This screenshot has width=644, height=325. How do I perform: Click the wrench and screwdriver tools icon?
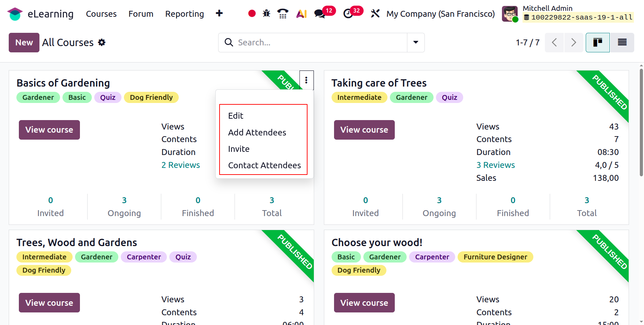375,14
